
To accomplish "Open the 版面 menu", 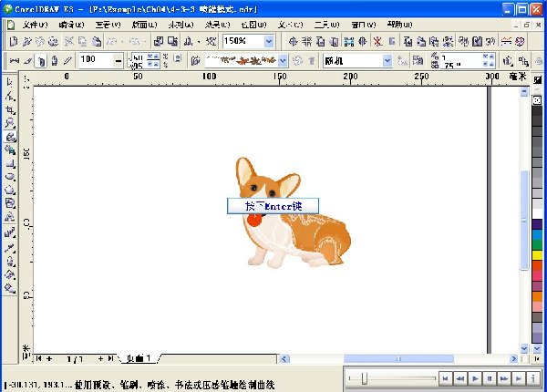I will click(144, 25).
